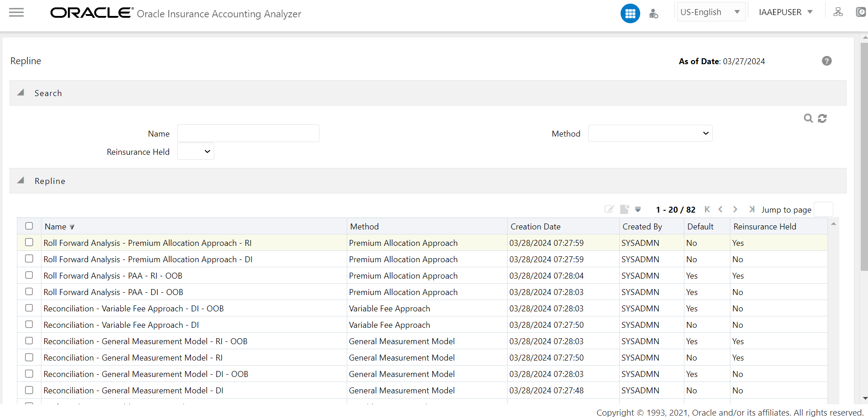Check Roll Forward Analysis - Premium Allocation Approach - RI row
The image size is (868, 417).
[29, 242]
